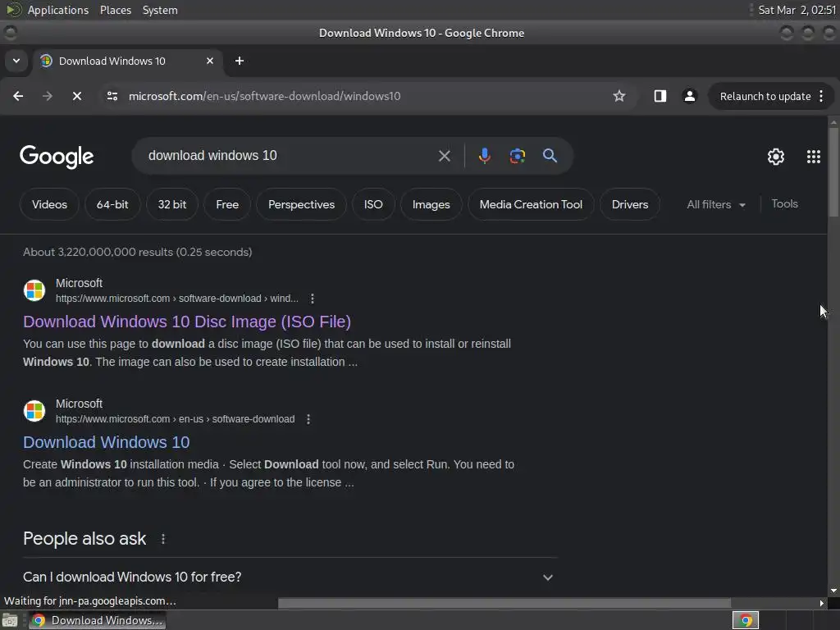Click vertical scrollbar down arrow
This screenshot has width=840, height=630.
point(833,591)
